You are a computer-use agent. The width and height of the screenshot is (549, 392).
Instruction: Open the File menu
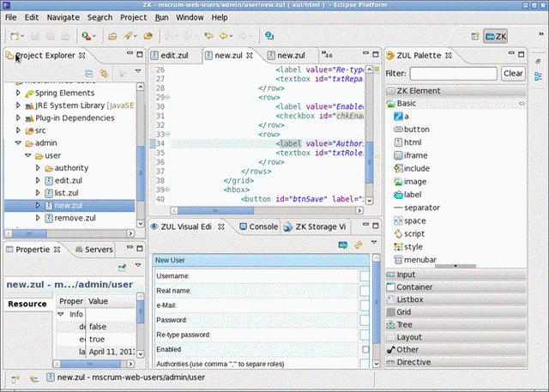click(11, 17)
